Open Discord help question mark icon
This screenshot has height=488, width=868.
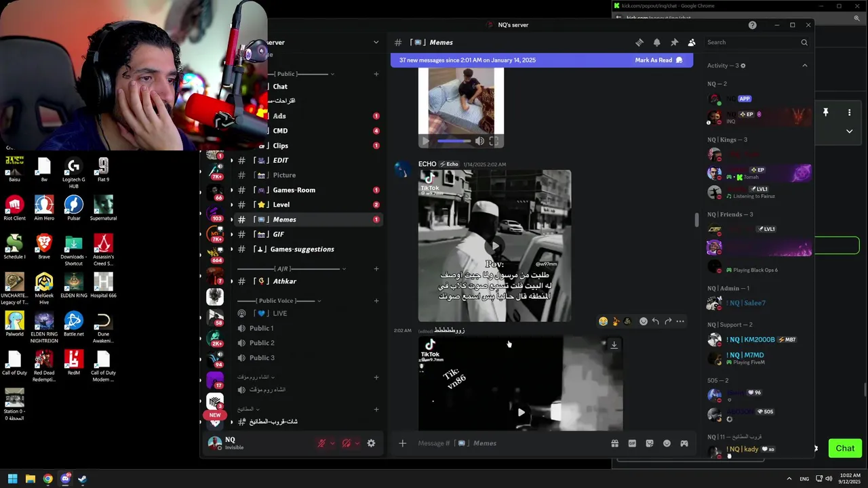752,25
